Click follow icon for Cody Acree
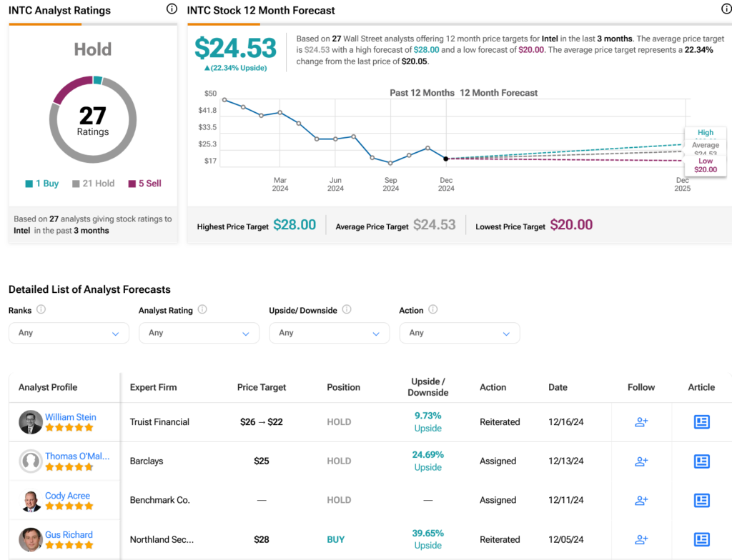Image resolution: width=732 pixels, height=560 pixels. pyautogui.click(x=641, y=501)
